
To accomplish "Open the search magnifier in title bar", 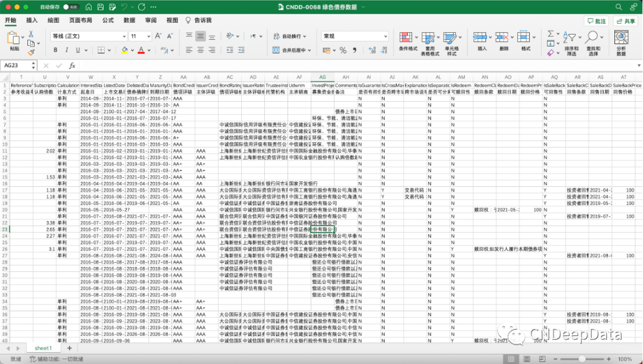I will click(619, 7).
